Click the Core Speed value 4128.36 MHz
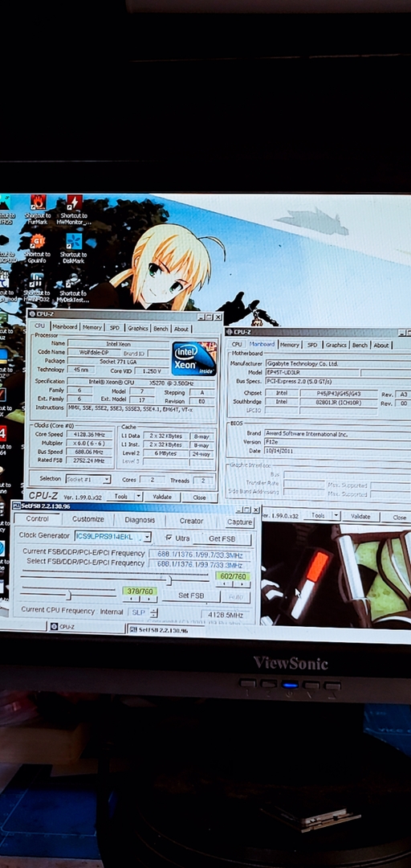This screenshot has height=868, width=411. click(x=88, y=435)
